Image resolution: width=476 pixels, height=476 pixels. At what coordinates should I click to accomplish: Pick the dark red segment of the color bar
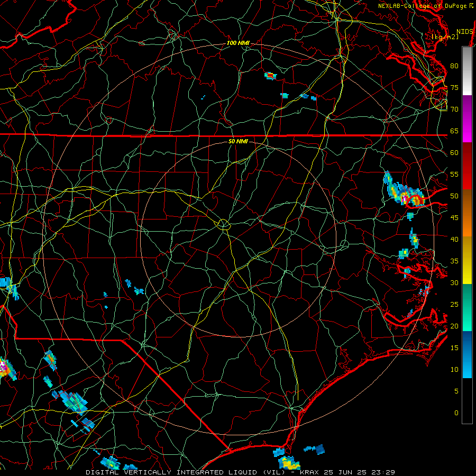point(467,161)
